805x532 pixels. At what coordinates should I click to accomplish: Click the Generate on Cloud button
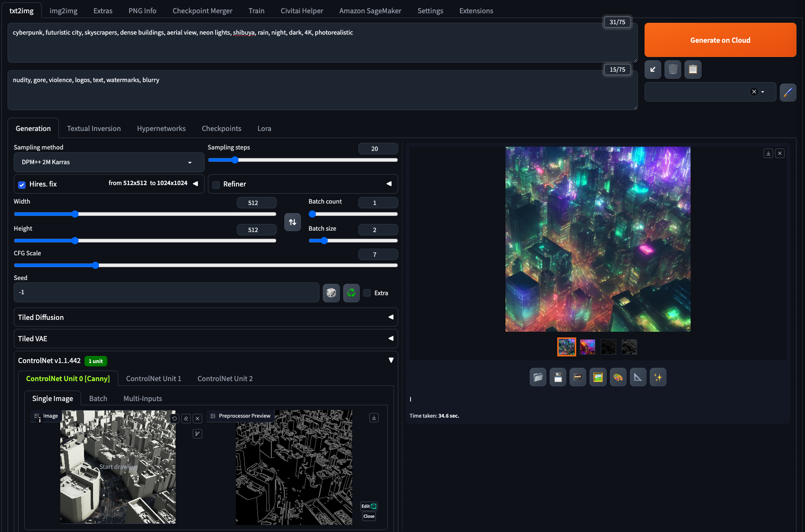720,40
